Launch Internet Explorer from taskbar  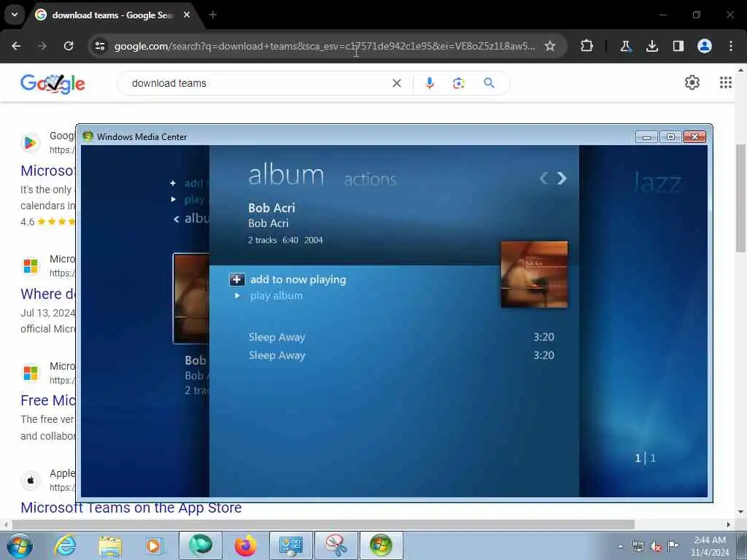coord(65,545)
